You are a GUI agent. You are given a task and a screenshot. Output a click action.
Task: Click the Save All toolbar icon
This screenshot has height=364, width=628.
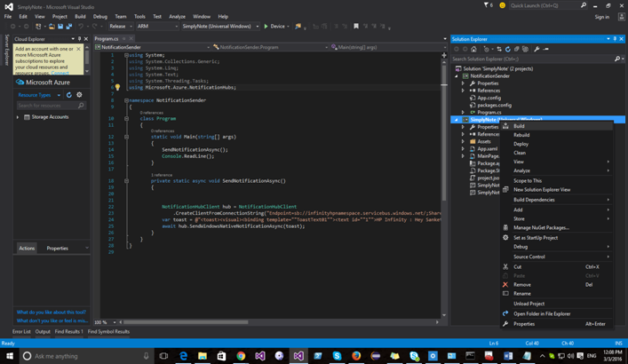click(x=69, y=27)
